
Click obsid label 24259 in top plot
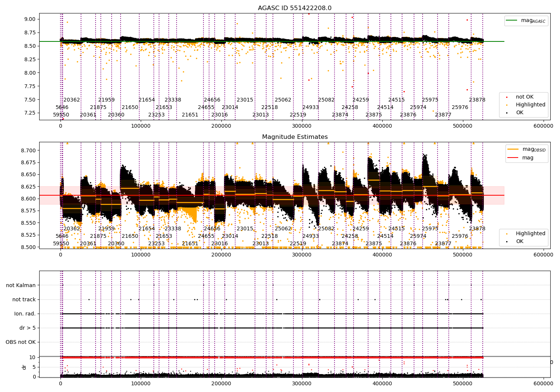[361, 100]
